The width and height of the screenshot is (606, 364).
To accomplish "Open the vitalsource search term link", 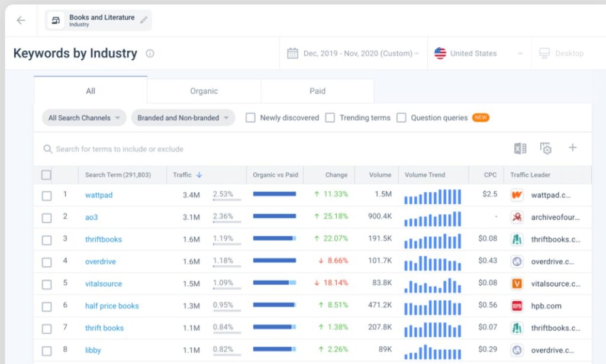I will [x=104, y=284].
